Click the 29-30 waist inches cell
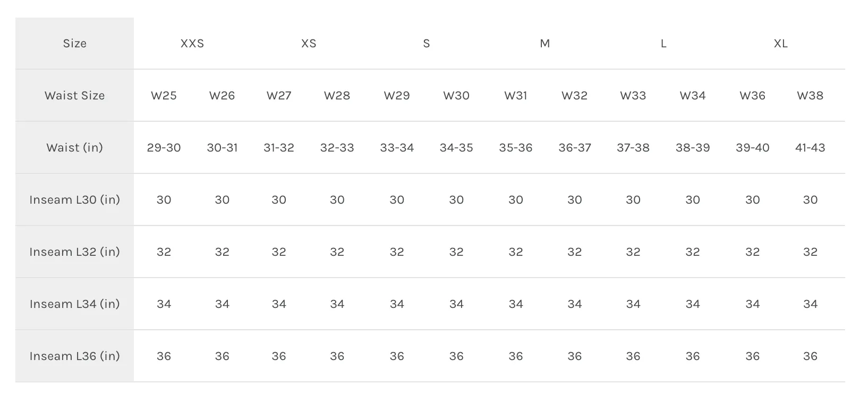The image size is (868, 401). pos(164,148)
